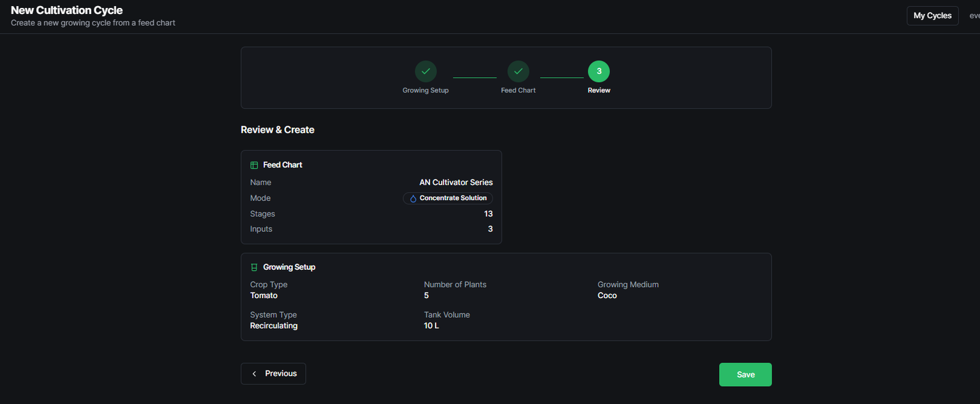
Task: Click the Tank Volume value 10 L
Action: 431,326
